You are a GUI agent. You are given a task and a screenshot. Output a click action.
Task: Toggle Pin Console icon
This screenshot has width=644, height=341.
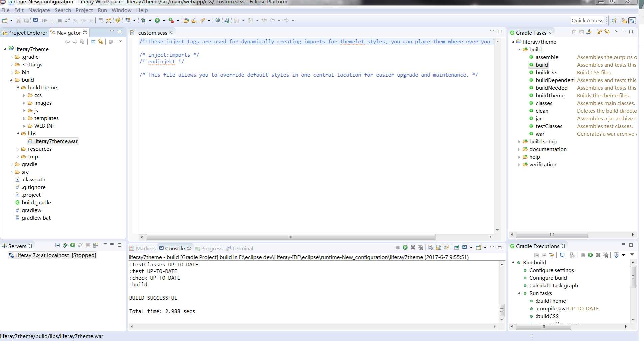coord(456,247)
